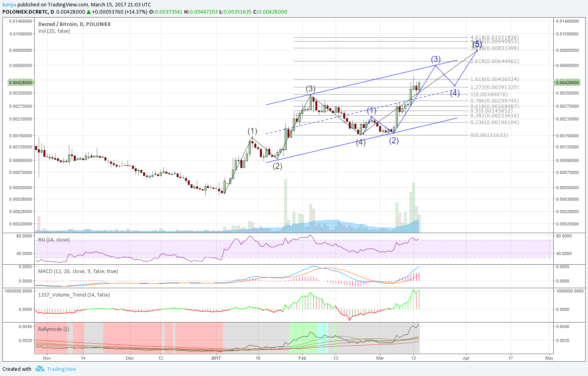Click the high value H:0.00447203 in header
This screenshot has height=376, width=588.
click(201, 12)
